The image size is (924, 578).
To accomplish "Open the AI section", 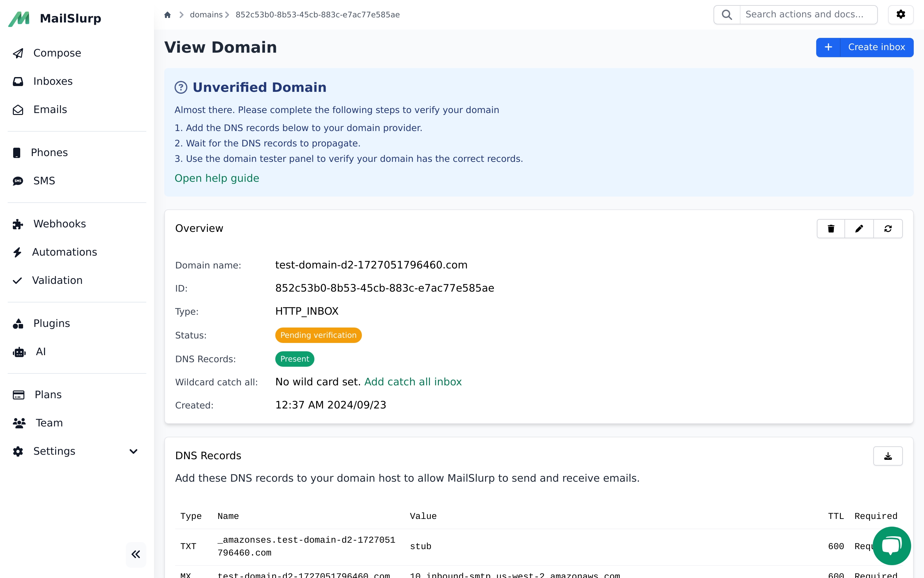I will pyautogui.click(x=41, y=352).
